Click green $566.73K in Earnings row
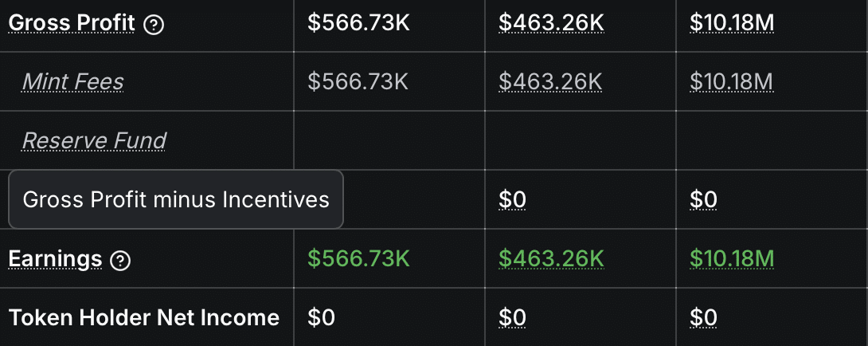 (358, 259)
